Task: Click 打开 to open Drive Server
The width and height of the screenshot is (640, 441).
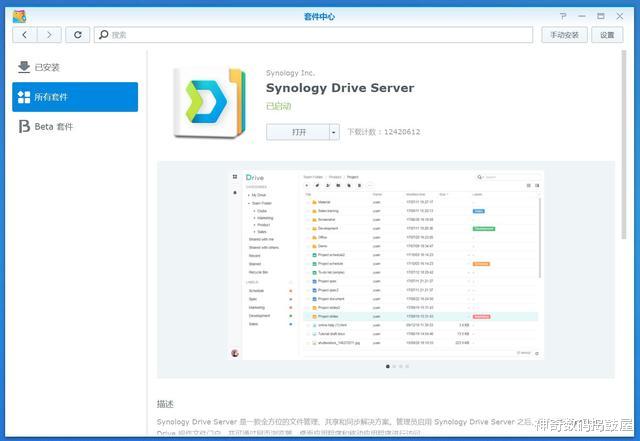Action: [x=298, y=132]
